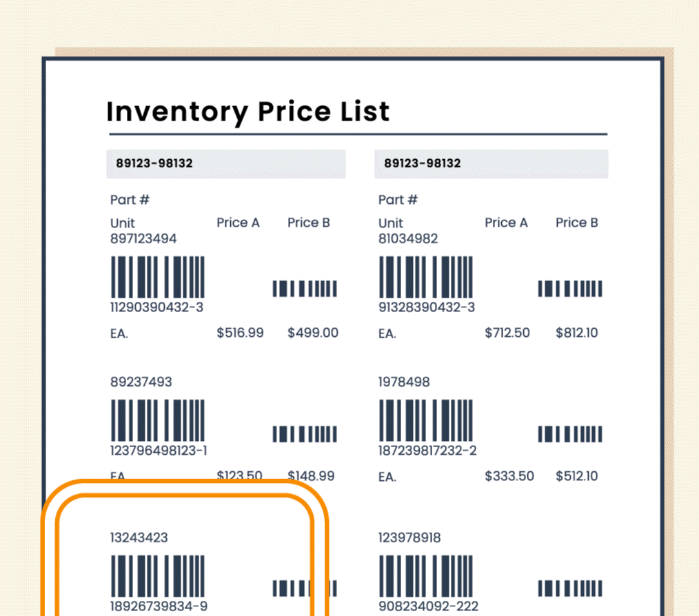Click the barcode above 11290390432-3

[x=157, y=278]
